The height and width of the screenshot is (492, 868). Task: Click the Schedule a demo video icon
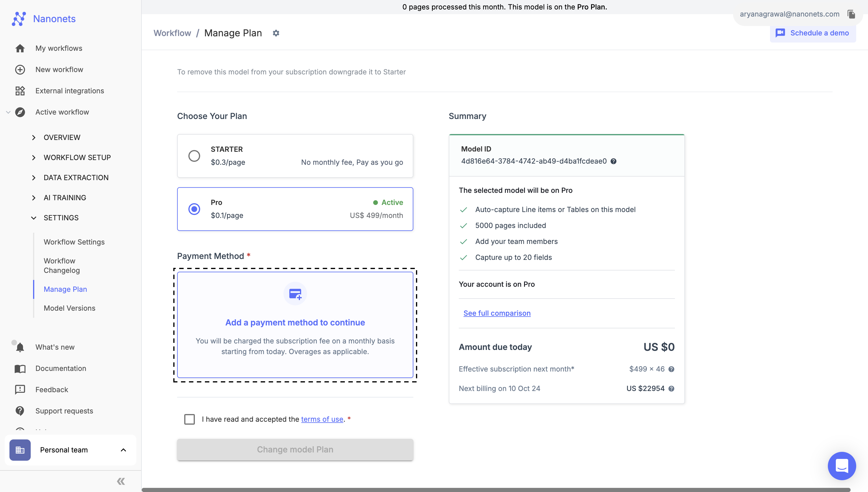[780, 33]
